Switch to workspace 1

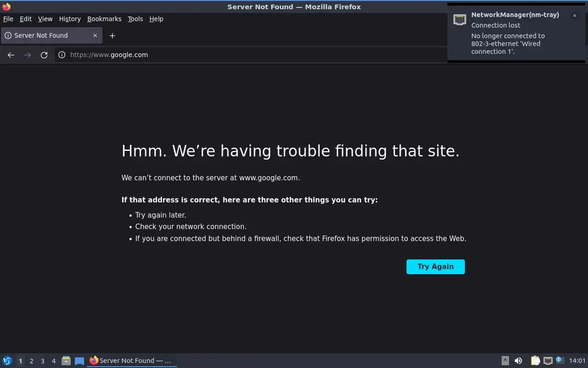[x=20, y=361]
